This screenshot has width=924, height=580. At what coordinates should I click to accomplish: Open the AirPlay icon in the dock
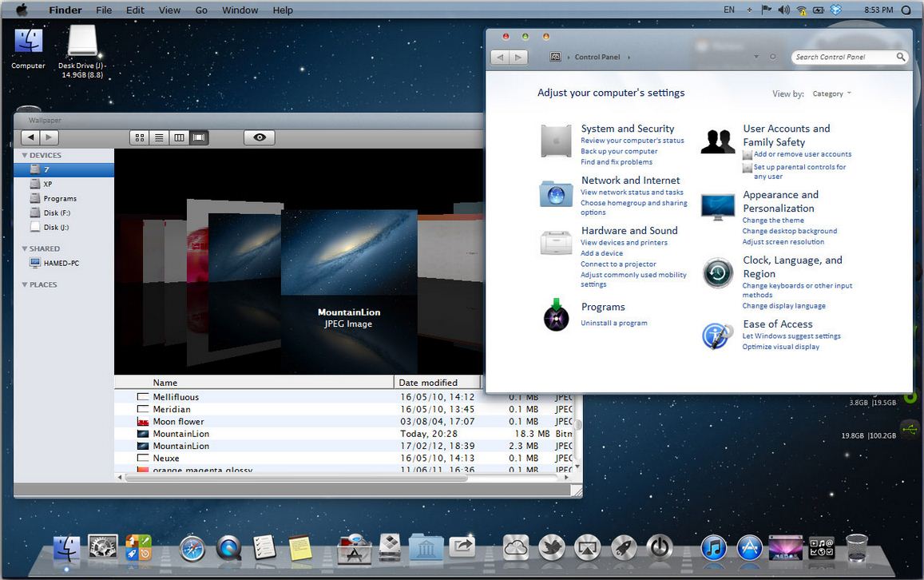coord(588,547)
